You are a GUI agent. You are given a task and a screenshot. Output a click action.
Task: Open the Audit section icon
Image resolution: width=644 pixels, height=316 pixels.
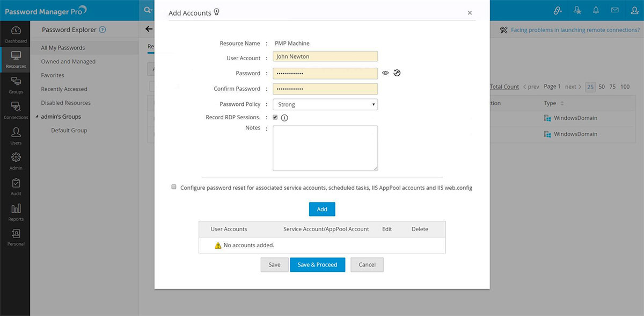[x=16, y=186]
